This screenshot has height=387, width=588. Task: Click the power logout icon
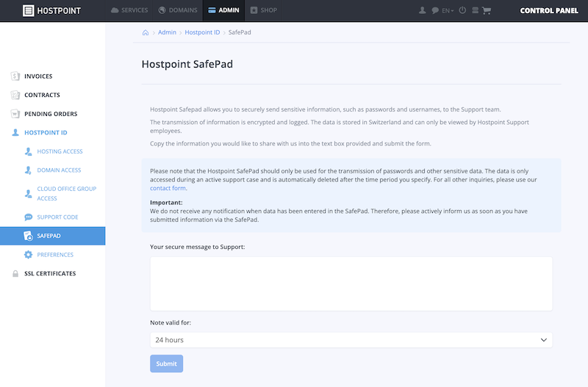462,10
